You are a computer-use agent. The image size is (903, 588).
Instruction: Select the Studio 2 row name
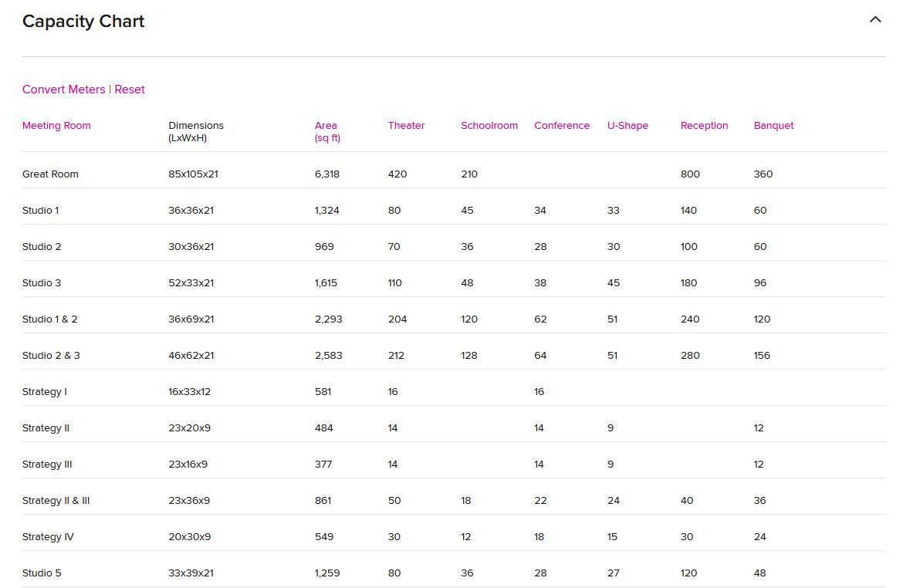pyautogui.click(x=42, y=246)
